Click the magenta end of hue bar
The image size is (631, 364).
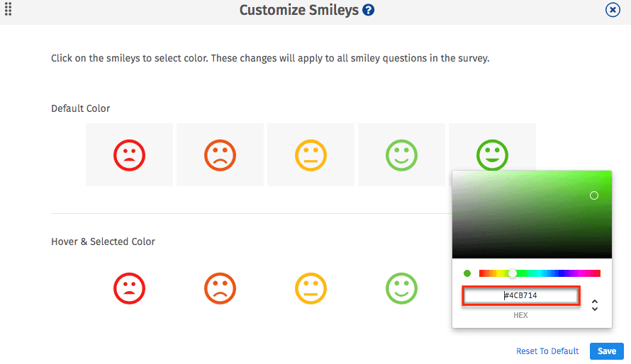click(596, 273)
